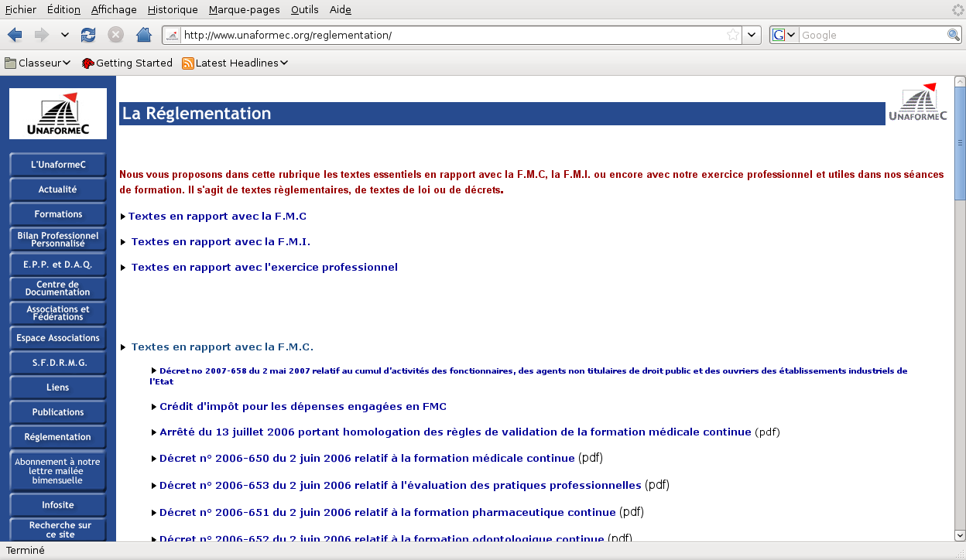Open the Outils menu

(x=305, y=9)
